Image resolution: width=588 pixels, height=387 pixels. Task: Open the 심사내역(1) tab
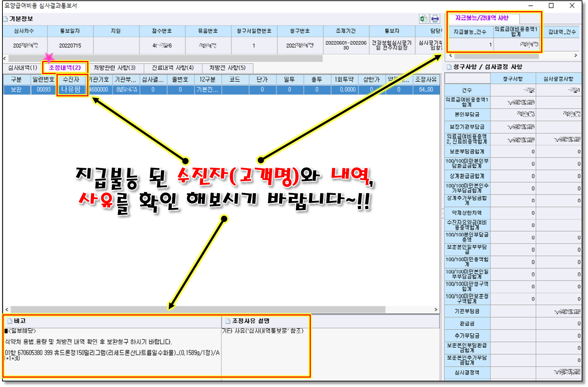click(x=23, y=68)
